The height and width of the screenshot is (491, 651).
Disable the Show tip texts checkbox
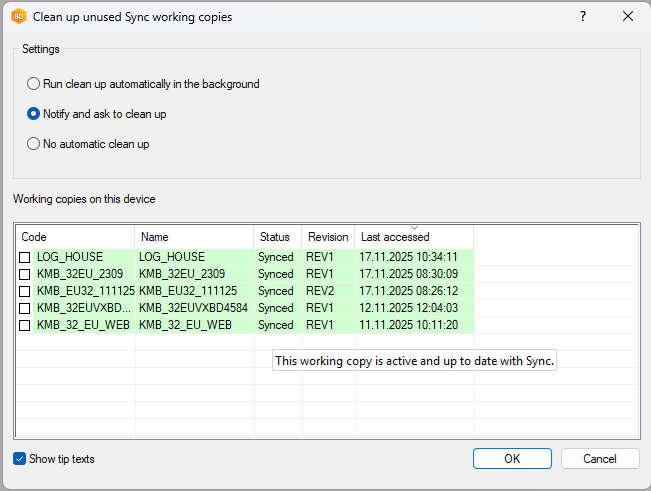pos(21,459)
